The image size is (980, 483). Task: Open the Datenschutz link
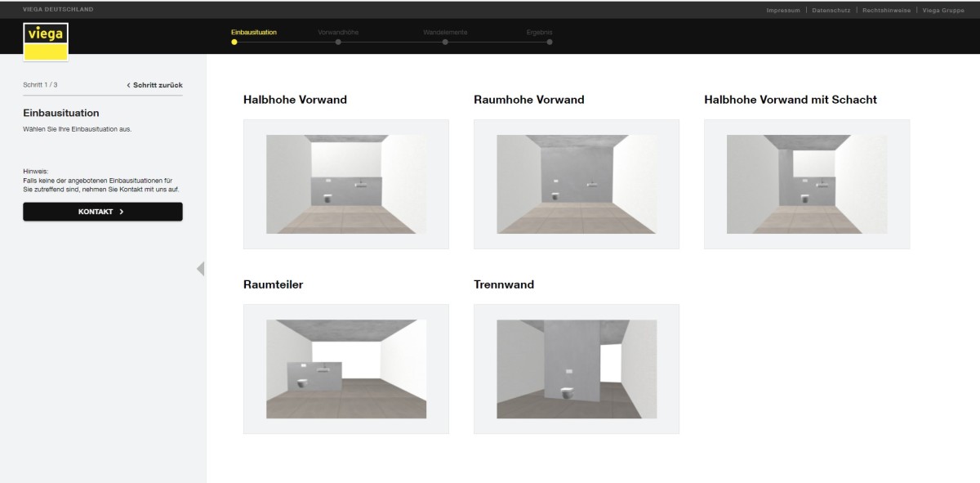(831, 10)
